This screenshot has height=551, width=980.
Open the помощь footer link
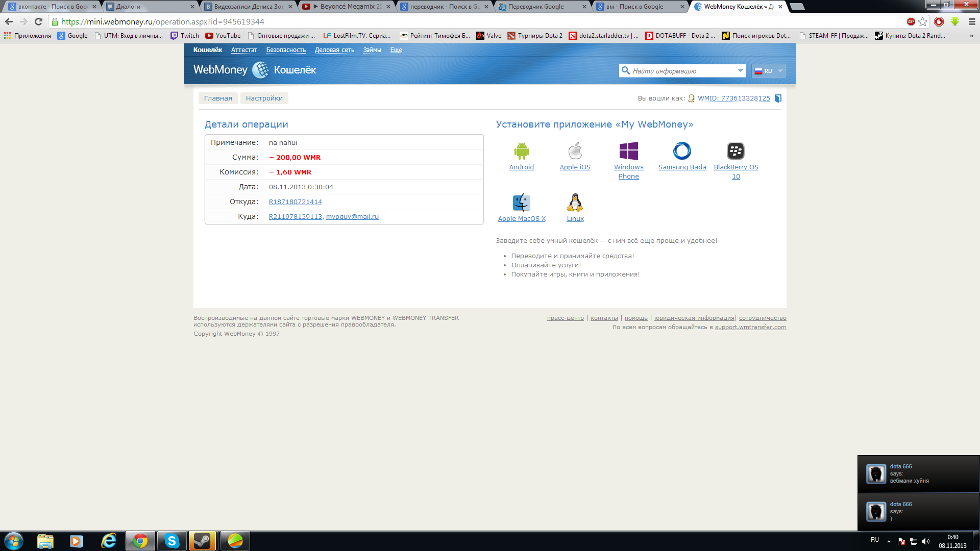pyautogui.click(x=636, y=318)
